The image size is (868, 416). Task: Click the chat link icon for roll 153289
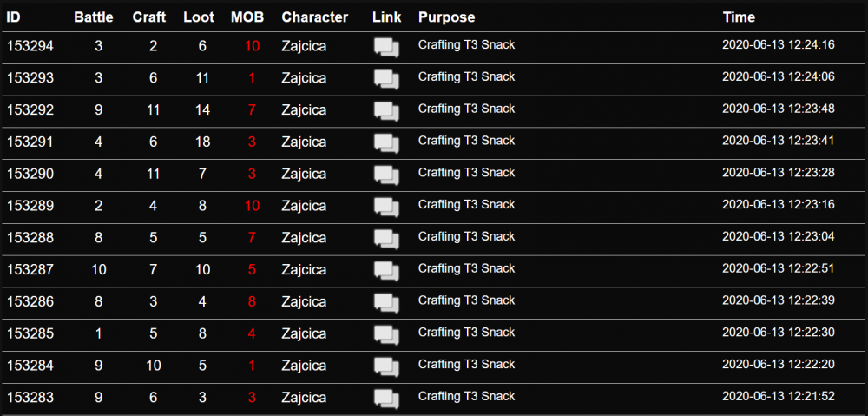point(386,207)
